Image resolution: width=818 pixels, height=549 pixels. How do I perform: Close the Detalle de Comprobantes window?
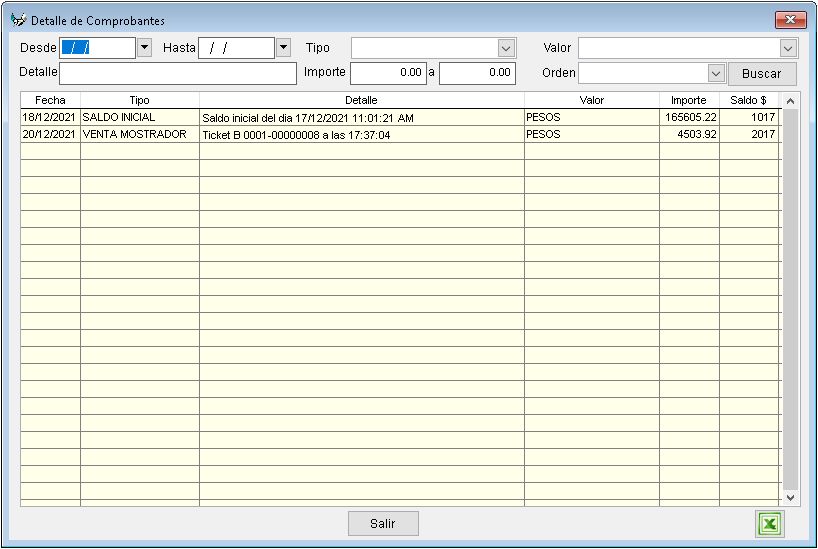[790, 20]
